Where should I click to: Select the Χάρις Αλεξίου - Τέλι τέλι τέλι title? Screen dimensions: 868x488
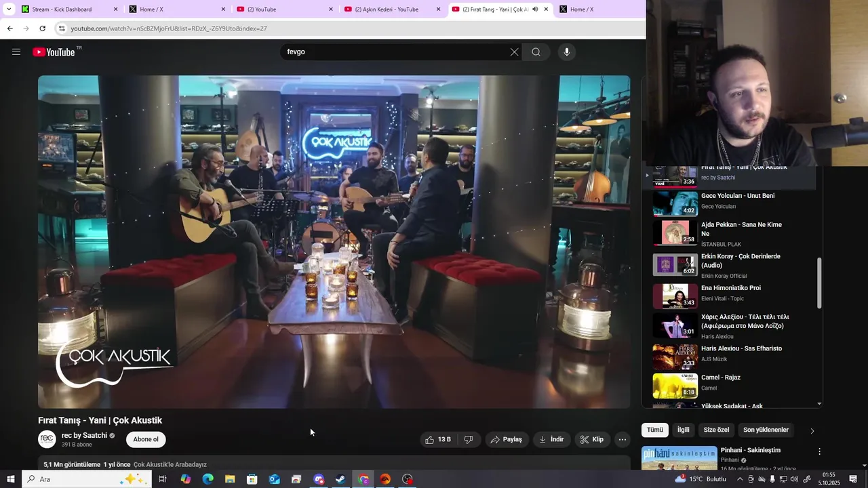pos(745,321)
